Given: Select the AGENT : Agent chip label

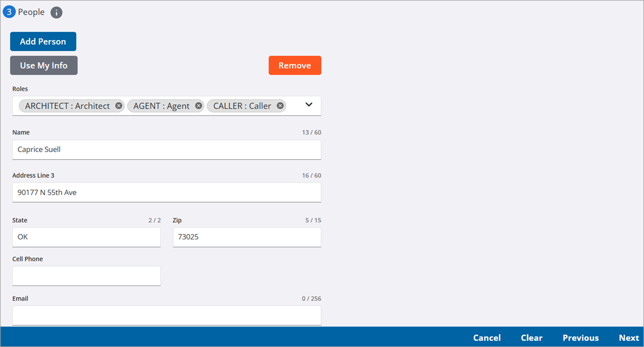Looking at the screenshot, I should coord(161,106).
